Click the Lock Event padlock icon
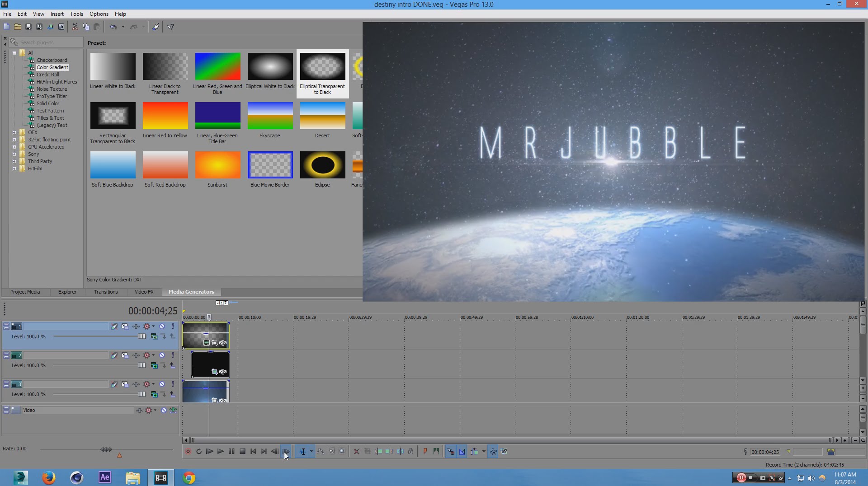Image resolution: width=868 pixels, height=486 pixels. [x=410, y=451]
